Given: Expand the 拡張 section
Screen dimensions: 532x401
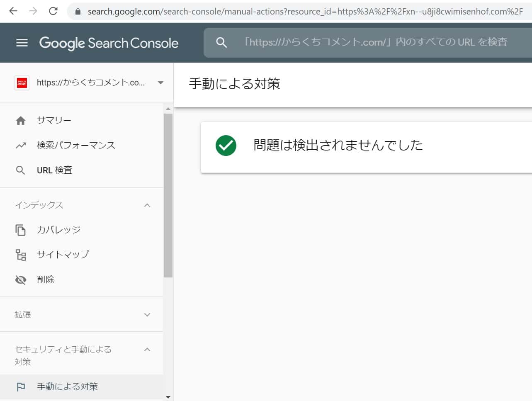Looking at the screenshot, I should coord(147,315).
